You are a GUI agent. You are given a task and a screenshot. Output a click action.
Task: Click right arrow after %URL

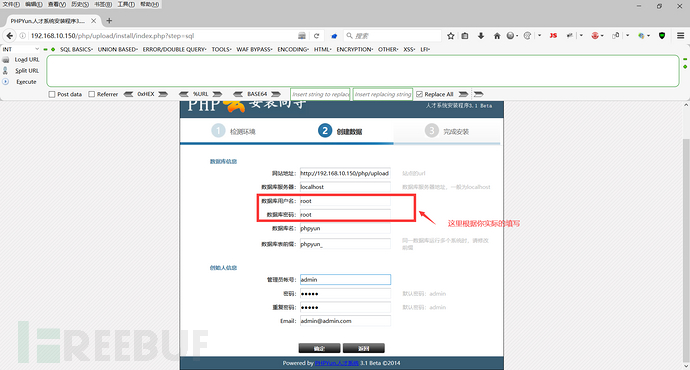217,94
